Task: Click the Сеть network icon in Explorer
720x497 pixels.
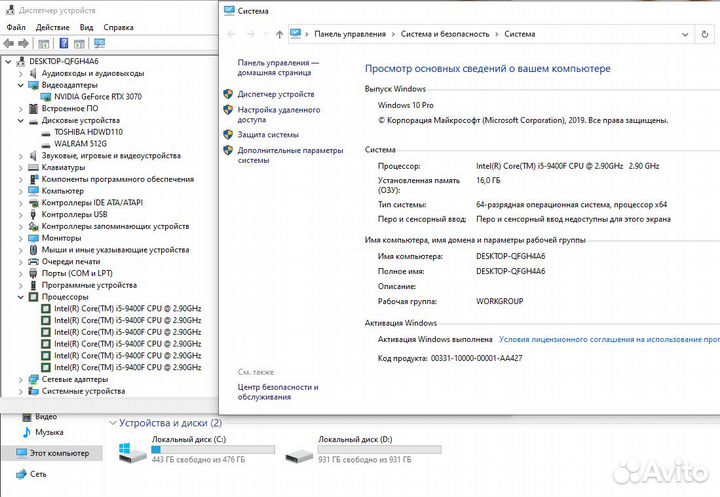Action: point(21,474)
